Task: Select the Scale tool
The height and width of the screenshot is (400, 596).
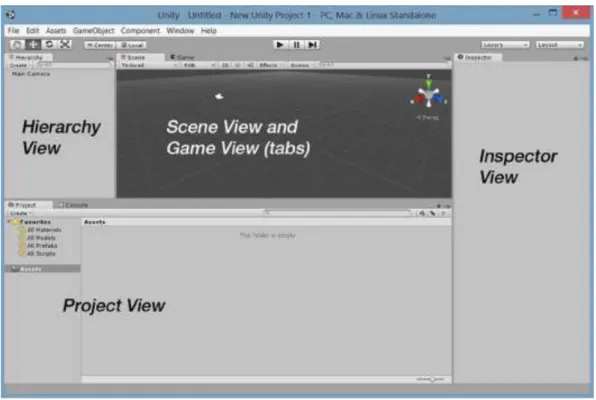Action: (65, 44)
